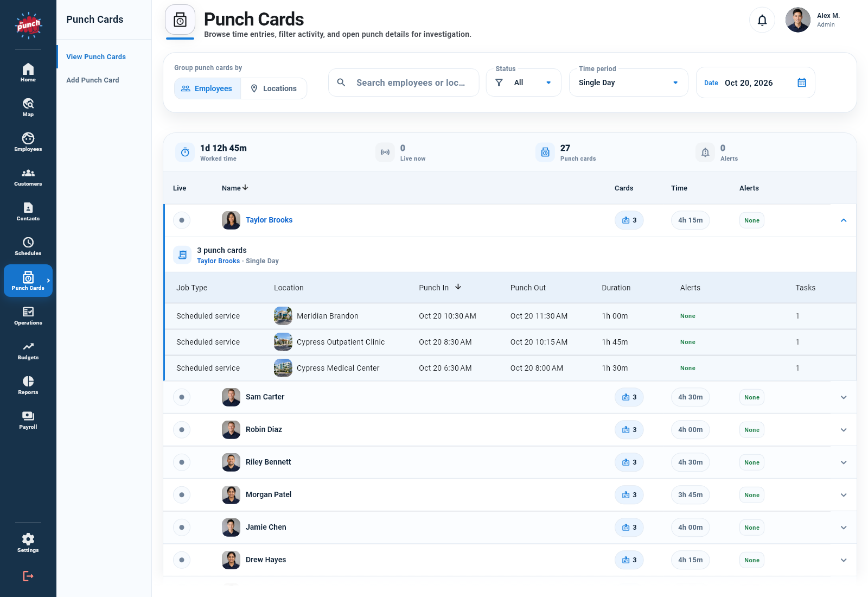Click the Punch logo
This screenshot has height=597, width=868.
click(x=28, y=25)
